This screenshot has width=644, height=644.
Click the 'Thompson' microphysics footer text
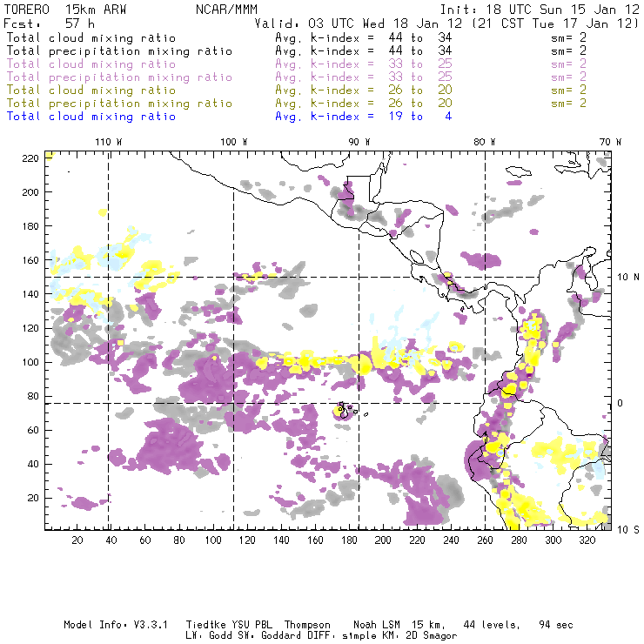point(307,625)
